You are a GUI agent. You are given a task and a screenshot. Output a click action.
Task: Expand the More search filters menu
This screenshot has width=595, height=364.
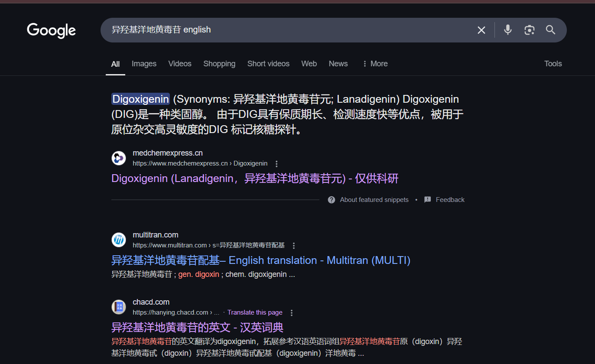[x=375, y=64]
